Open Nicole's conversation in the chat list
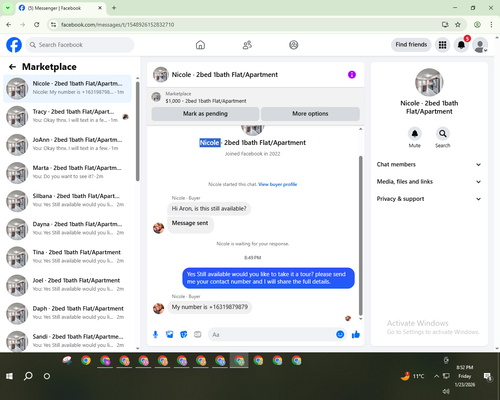Screen dimensions: 500x400 pyautogui.click(x=67, y=88)
